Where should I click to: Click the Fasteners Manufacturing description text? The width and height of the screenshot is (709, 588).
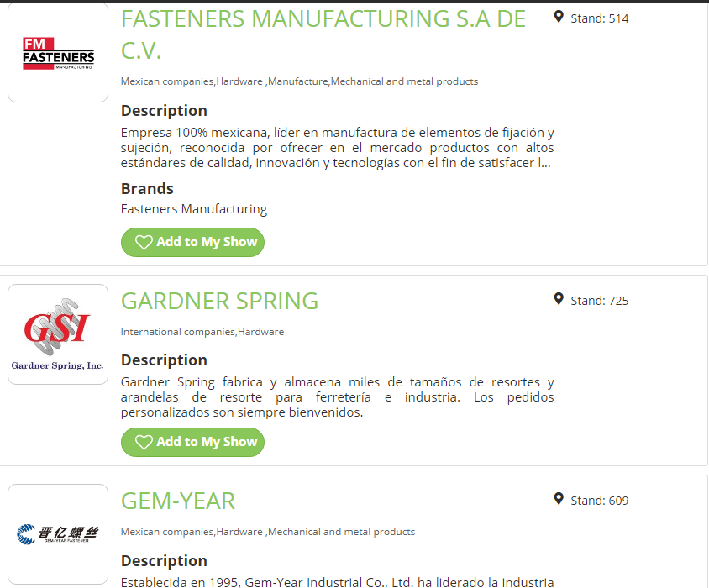pos(337,148)
